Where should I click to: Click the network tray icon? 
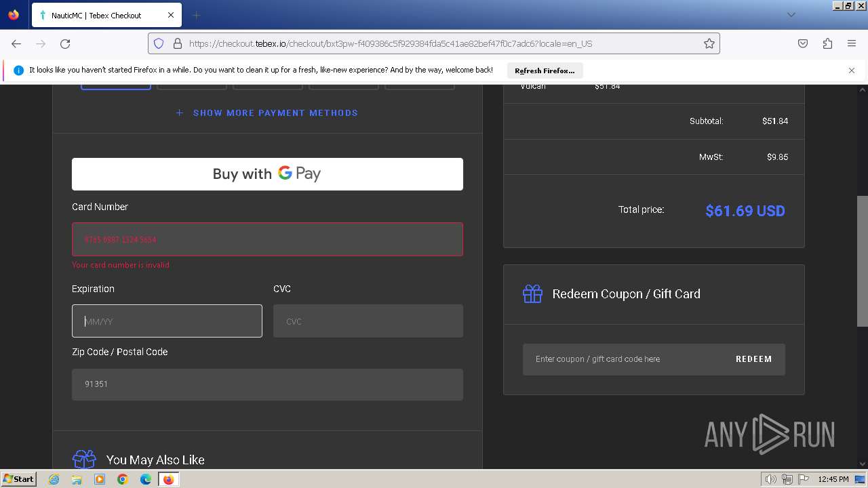click(787, 479)
